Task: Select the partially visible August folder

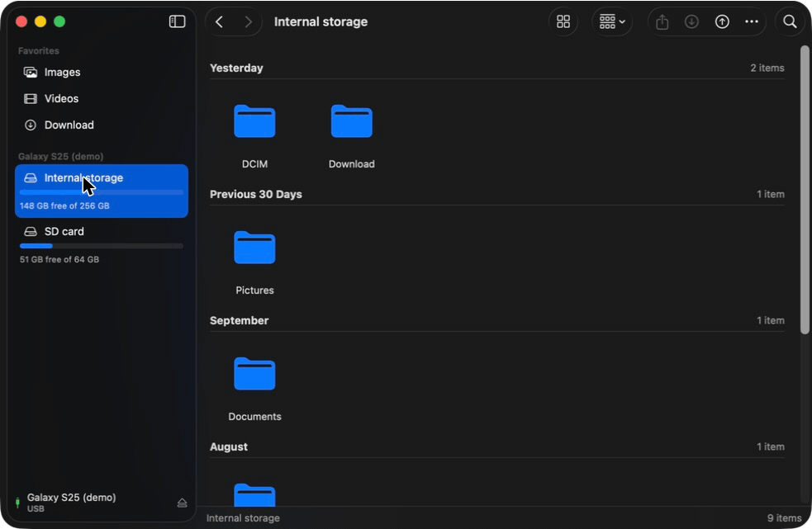Action: coord(254,494)
